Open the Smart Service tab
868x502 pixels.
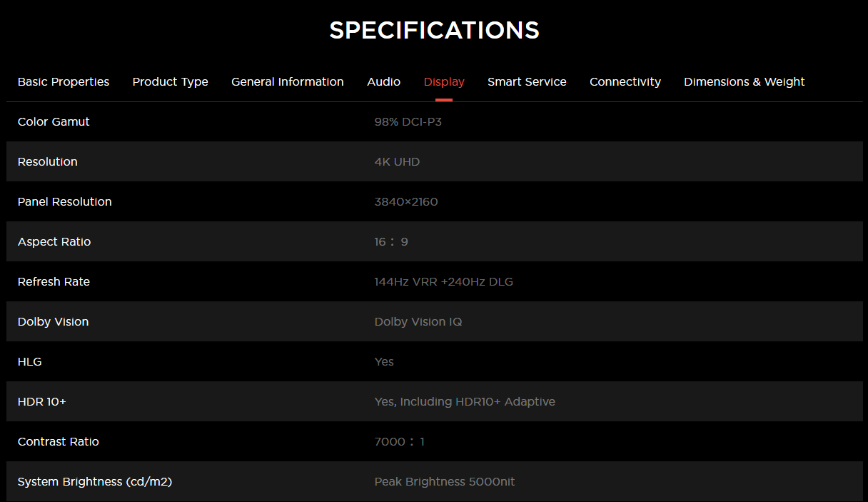[527, 82]
